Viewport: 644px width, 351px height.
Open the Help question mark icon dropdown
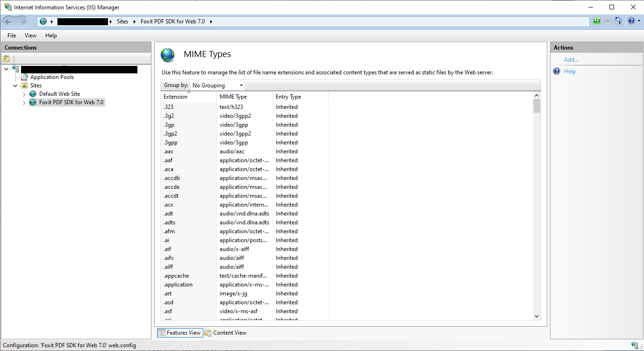[x=633, y=21]
